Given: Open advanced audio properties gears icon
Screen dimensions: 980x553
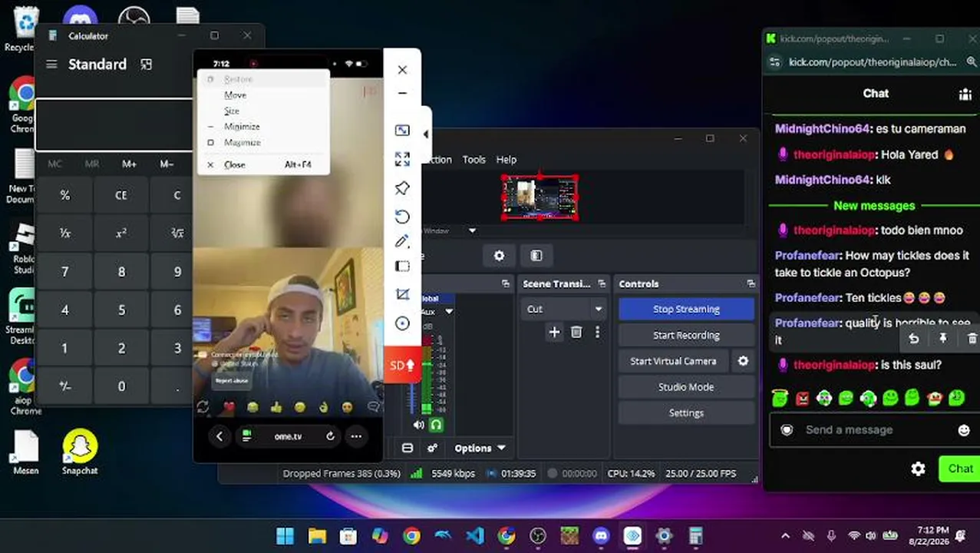Looking at the screenshot, I should coord(433,448).
